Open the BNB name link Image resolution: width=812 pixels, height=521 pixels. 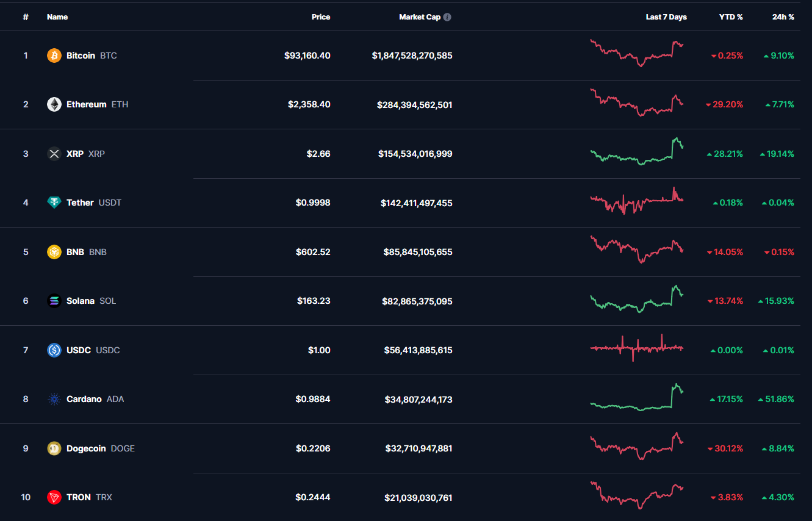coord(75,252)
